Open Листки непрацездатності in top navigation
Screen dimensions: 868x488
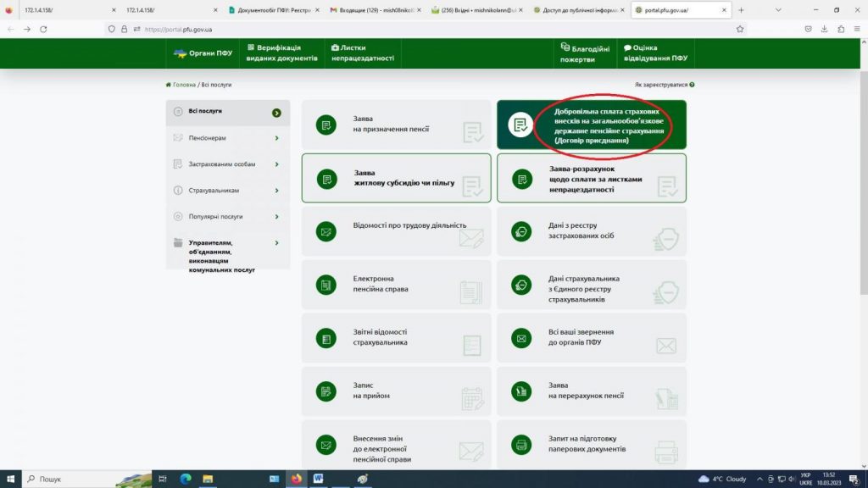coord(363,53)
